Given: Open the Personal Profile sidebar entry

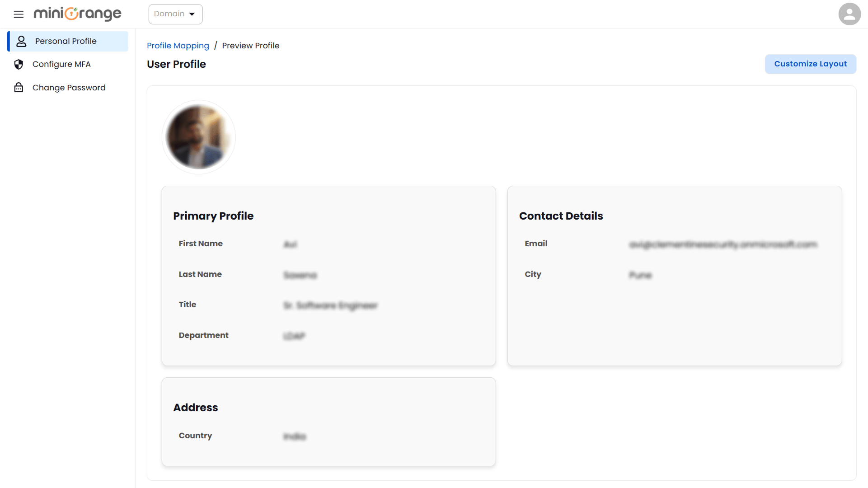Looking at the screenshot, I should point(66,41).
